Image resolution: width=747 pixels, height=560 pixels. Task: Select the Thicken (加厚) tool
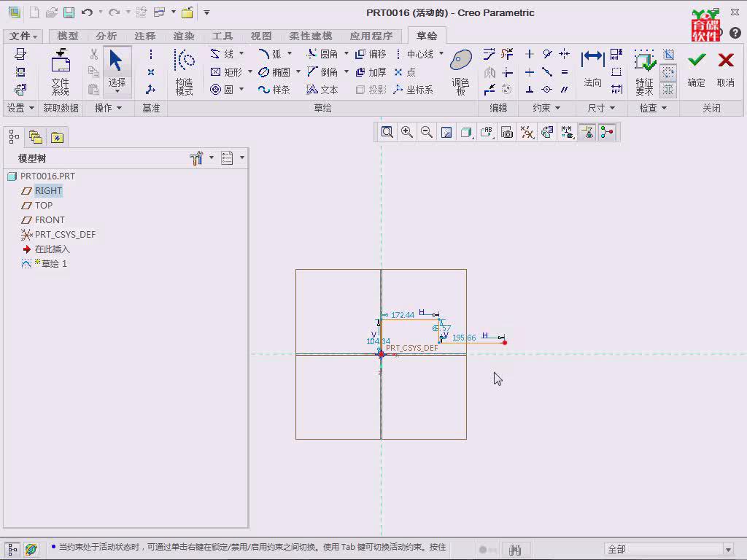(x=371, y=72)
